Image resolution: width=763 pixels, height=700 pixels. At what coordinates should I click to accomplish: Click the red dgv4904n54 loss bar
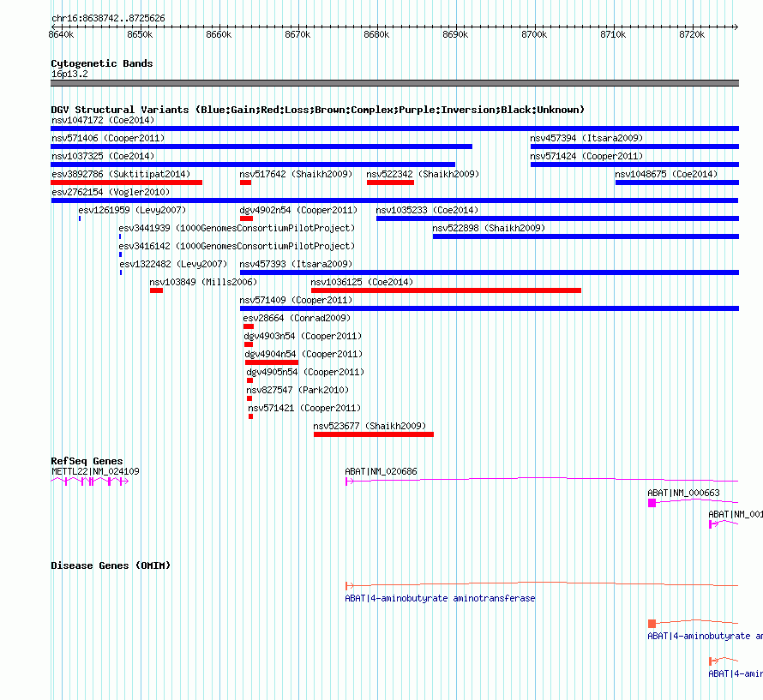[272, 362]
